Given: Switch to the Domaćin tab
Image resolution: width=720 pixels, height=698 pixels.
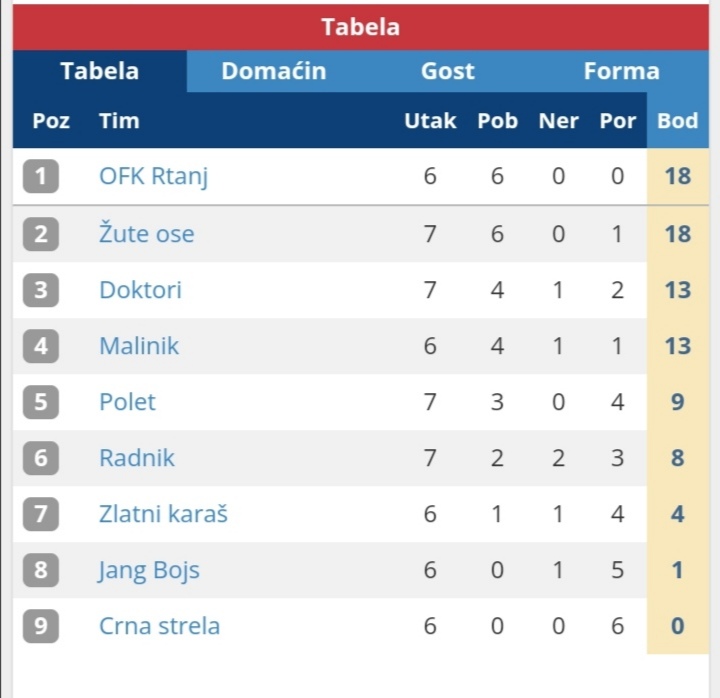Looking at the screenshot, I should [x=273, y=72].
